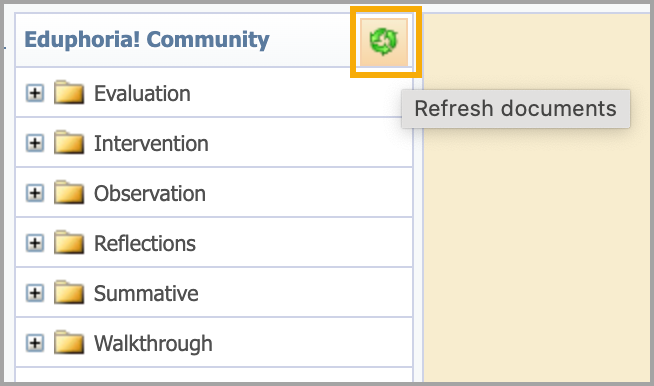654x386 pixels.
Task: Expand the Summative folder plus box
Action: [35, 293]
